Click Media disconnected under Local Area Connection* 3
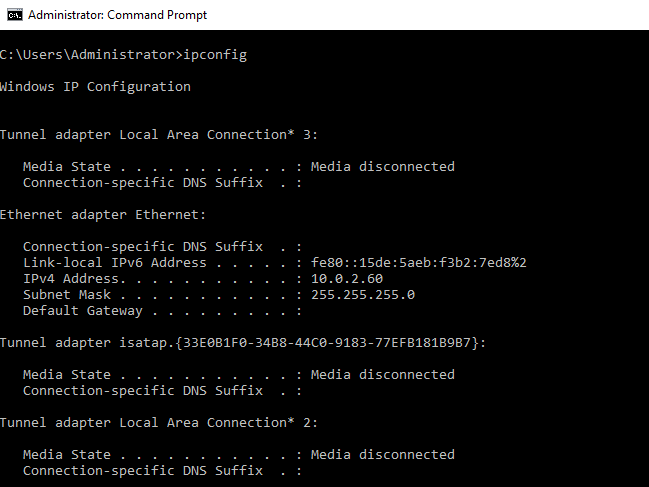Image resolution: width=649 pixels, height=487 pixels. (383, 166)
